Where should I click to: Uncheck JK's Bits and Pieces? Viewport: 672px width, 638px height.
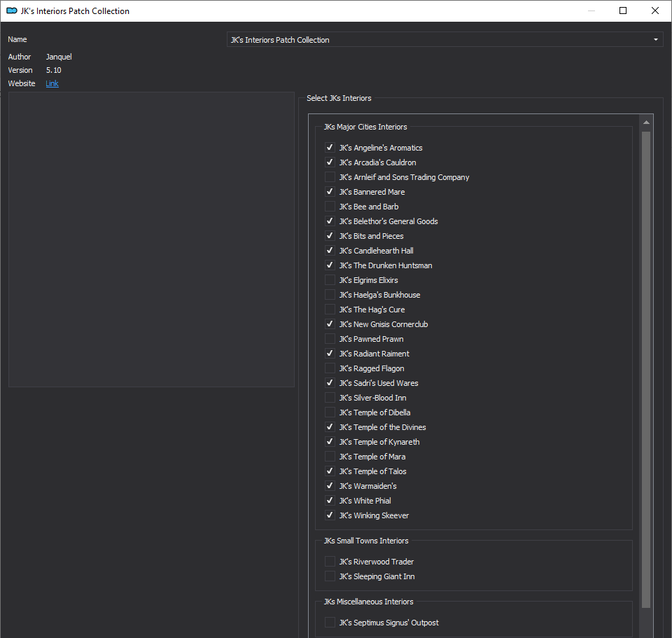(330, 236)
